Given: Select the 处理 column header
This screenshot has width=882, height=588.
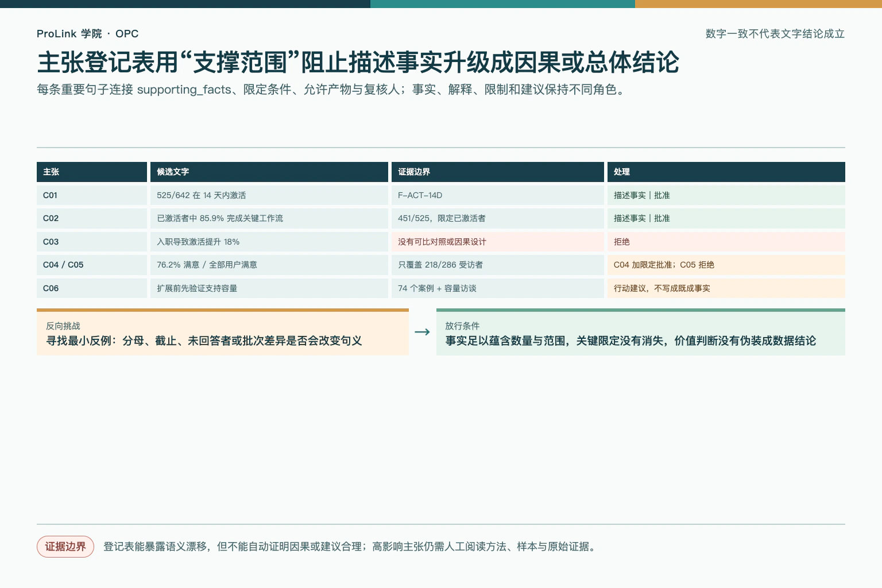Looking at the screenshot, I should pos(726,172).
